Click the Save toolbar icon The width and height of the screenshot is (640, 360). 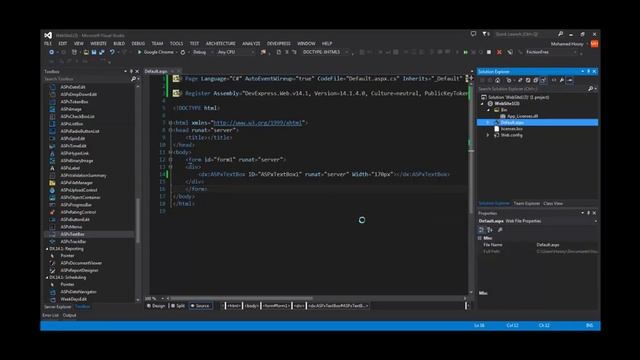pos(94,52)
